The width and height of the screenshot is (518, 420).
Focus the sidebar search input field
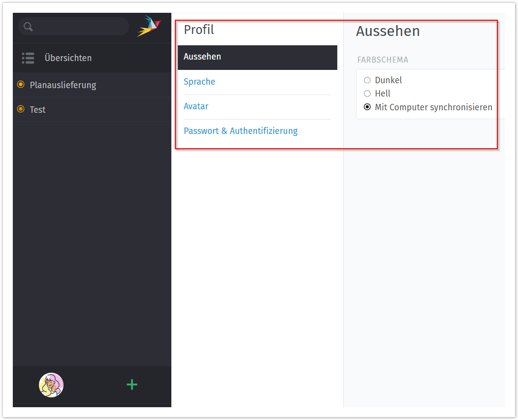click(79, 27)
